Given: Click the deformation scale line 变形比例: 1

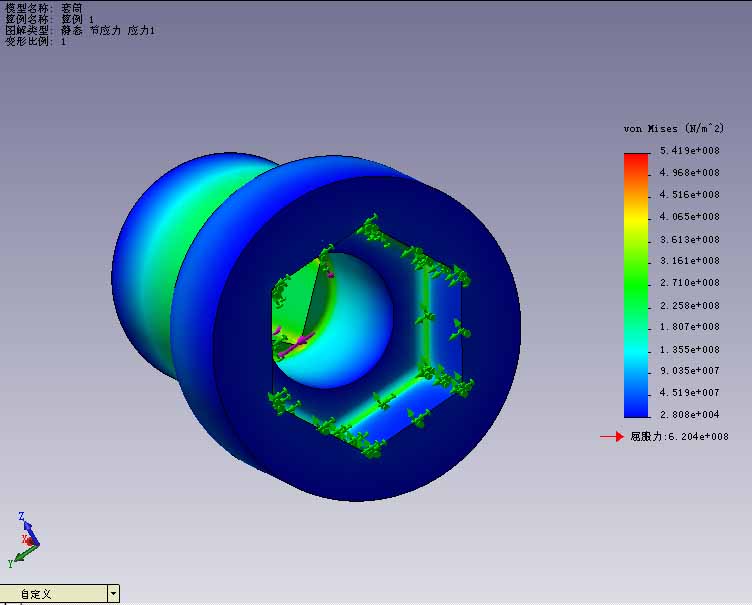Looking at the screenshot, I should click(35, 41).
